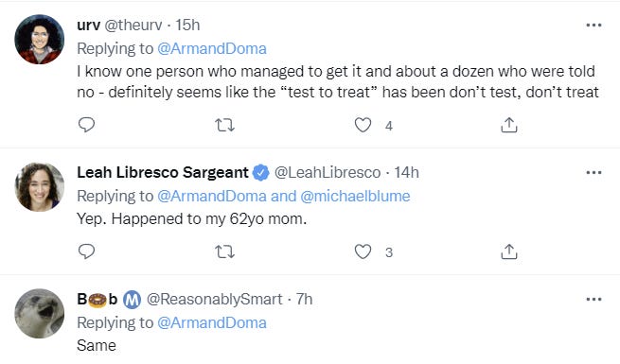Open @ArmandDoma link in urv's reply
620x364 pixels.
point(212,48)
